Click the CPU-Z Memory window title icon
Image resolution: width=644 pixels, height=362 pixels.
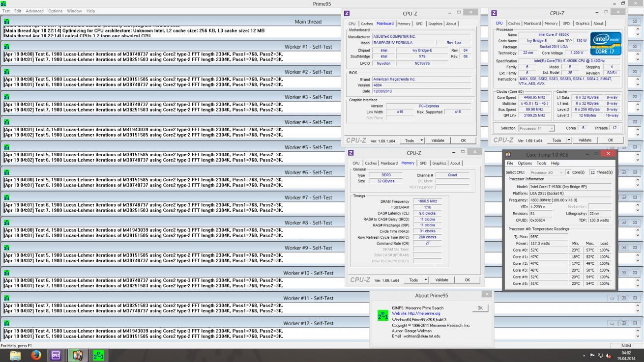(x=351, y=153)
